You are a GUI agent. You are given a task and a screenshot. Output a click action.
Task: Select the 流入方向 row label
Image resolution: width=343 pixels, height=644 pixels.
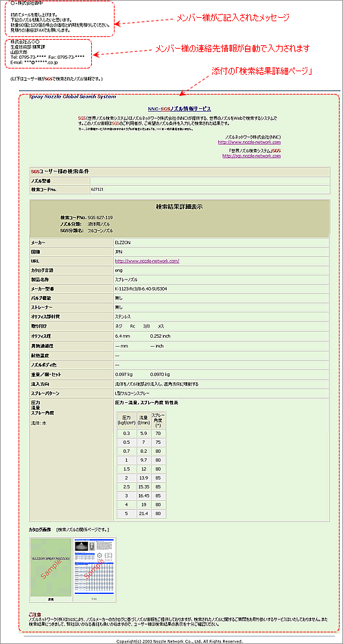(x=40, y=384)
